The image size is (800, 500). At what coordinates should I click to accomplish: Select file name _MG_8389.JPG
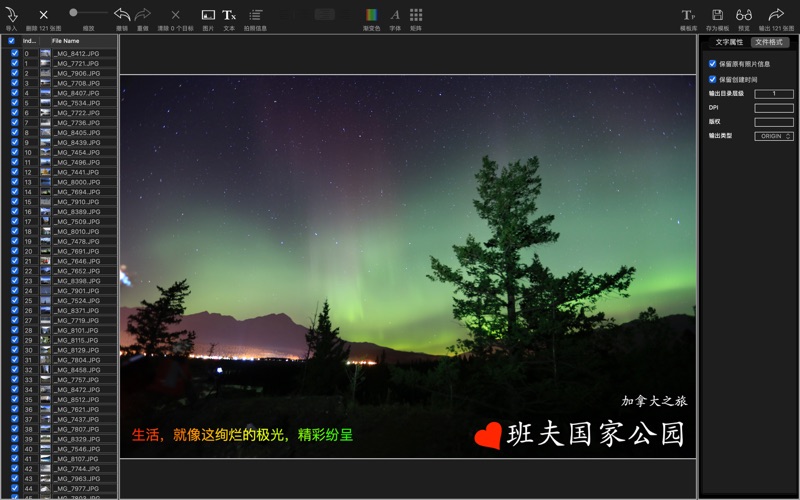point(77,212)
